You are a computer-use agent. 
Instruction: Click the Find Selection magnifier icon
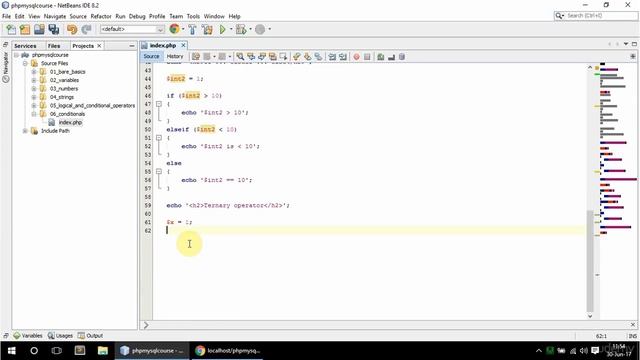[x=240, y=57]
